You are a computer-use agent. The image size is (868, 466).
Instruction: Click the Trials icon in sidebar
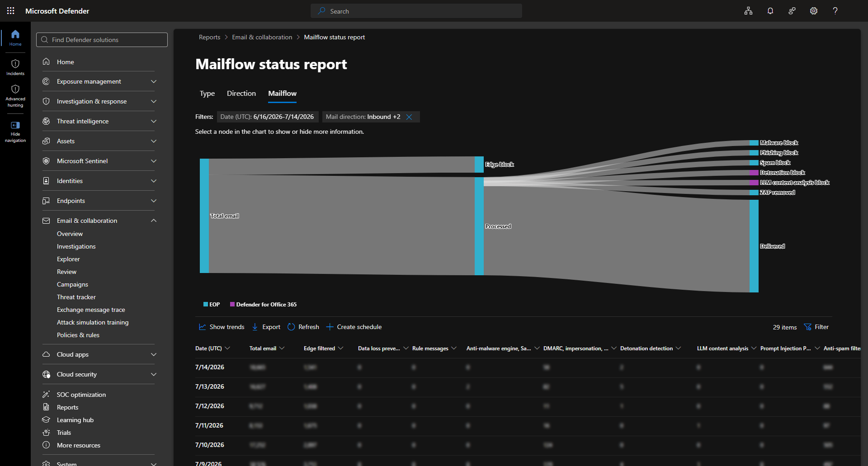pos(46,433)
